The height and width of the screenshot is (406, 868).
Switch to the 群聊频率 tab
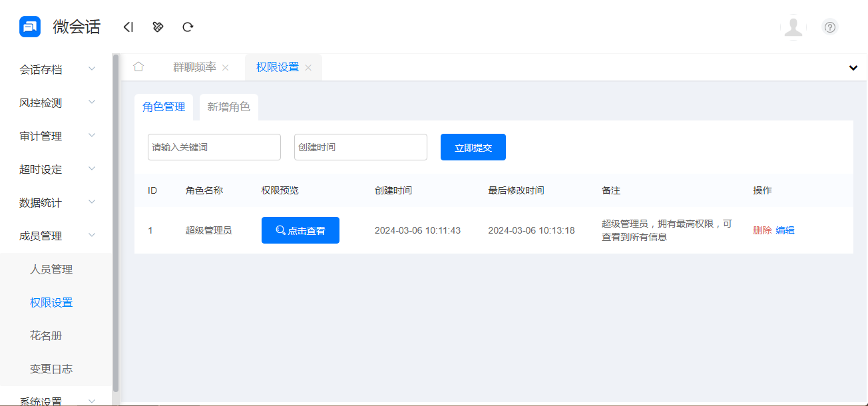click(196, 67)
